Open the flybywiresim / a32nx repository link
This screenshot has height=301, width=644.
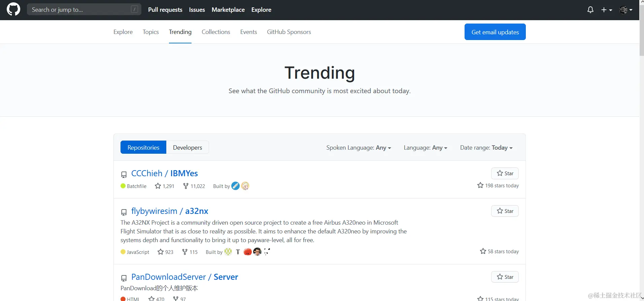(x=170, y=211)
